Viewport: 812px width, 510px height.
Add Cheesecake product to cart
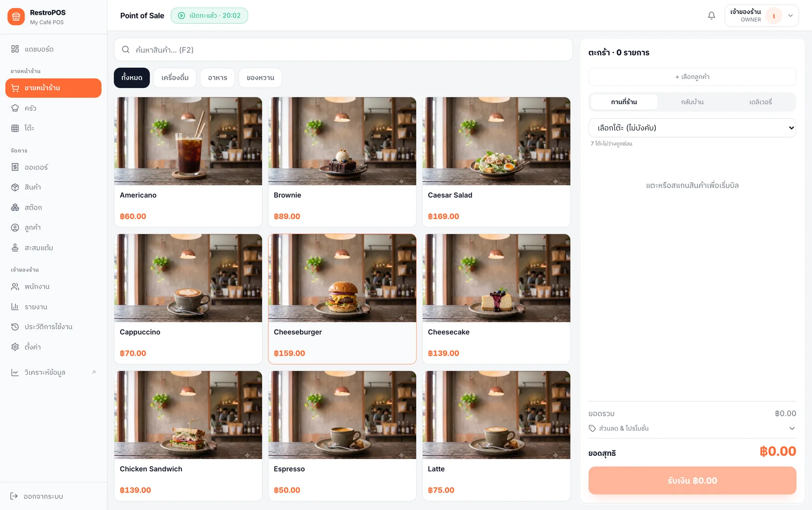496,299
